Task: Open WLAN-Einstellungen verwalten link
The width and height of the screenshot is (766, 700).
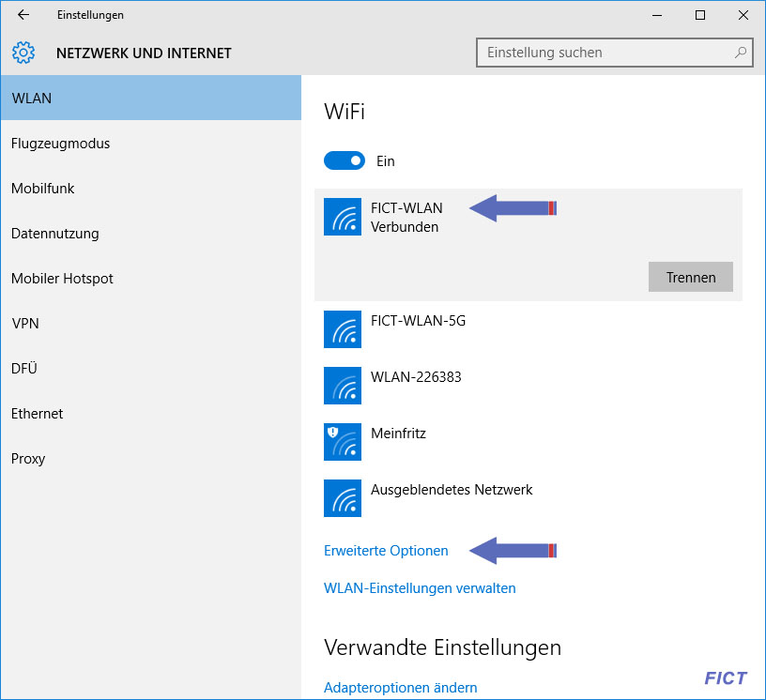Action: [x=420, y=588]
